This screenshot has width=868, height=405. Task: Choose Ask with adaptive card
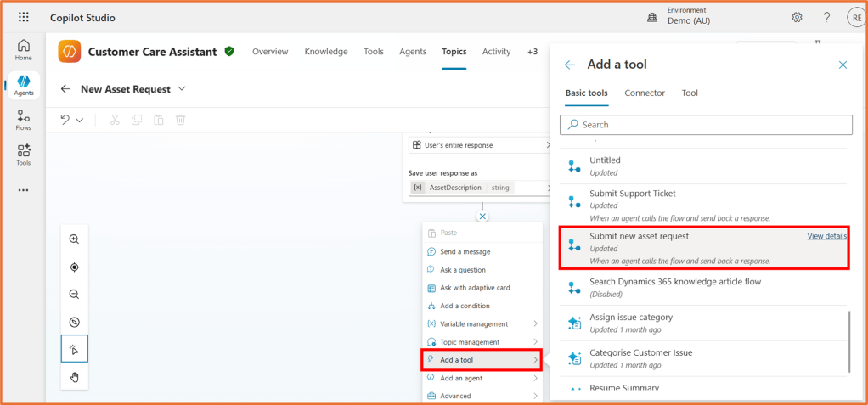pos(482,288)
